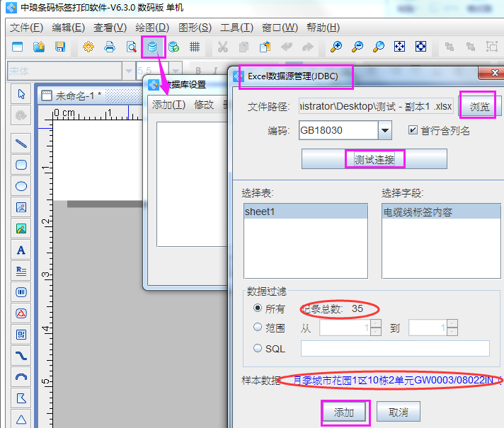Image resolution: width=504 pixels, height=428 pixels.
Task: Click the Zoom in magnifier icon
Action: pyautogui.click(x=336, y=47)
